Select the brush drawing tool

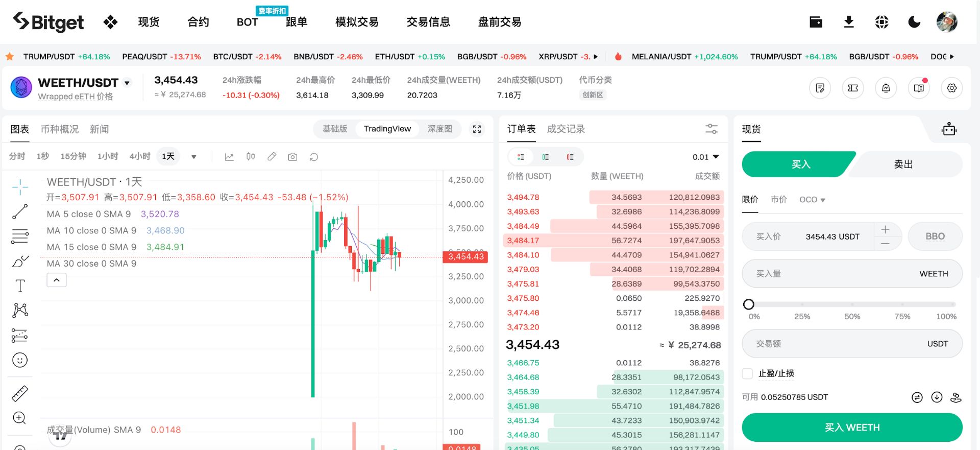tap(20, 261)
